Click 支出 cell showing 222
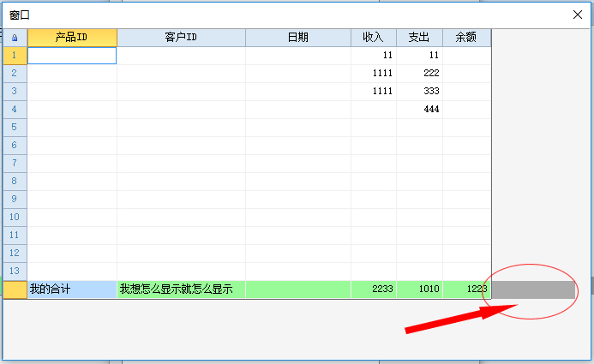Screen dimensions: 594x364 click(x=420, y=74)
